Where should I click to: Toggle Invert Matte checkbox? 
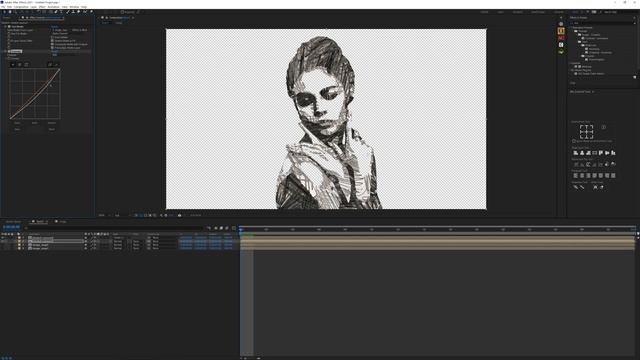(52, 37)
